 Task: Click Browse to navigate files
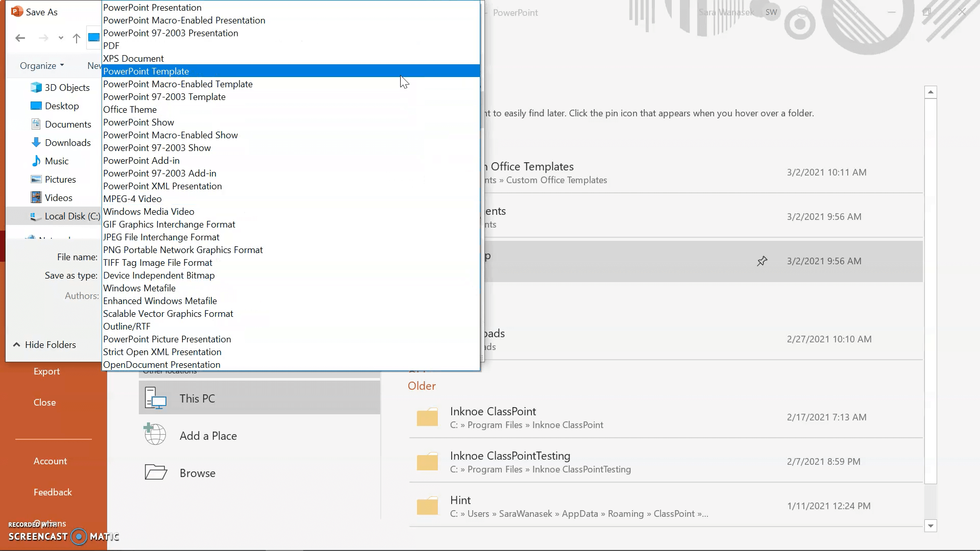[x=197, y=472]
